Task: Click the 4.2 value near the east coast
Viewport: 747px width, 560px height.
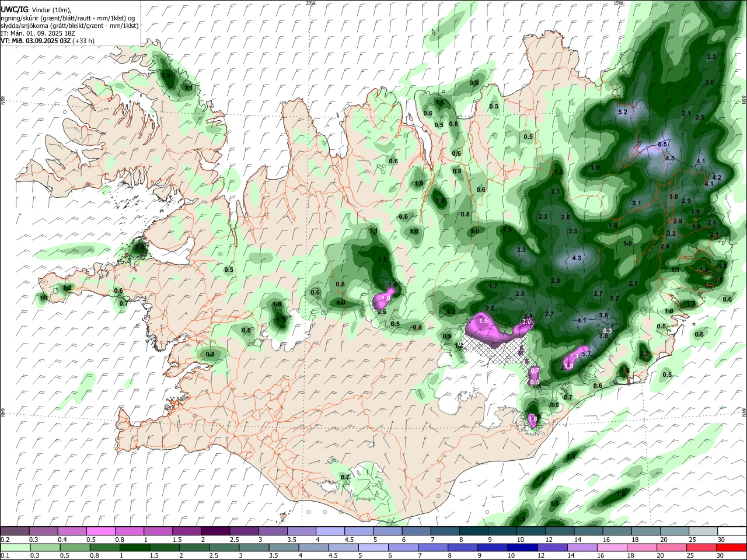Action: 717,177
